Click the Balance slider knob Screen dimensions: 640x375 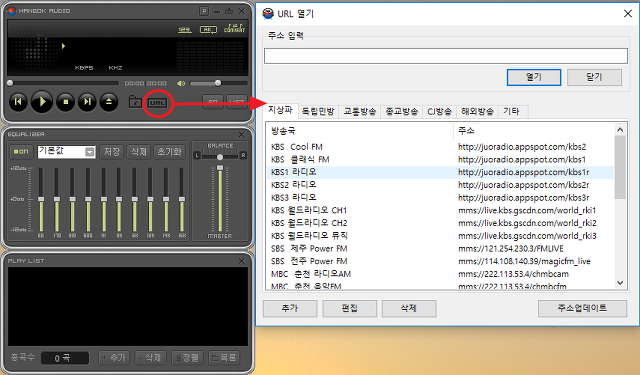point(220,157)
